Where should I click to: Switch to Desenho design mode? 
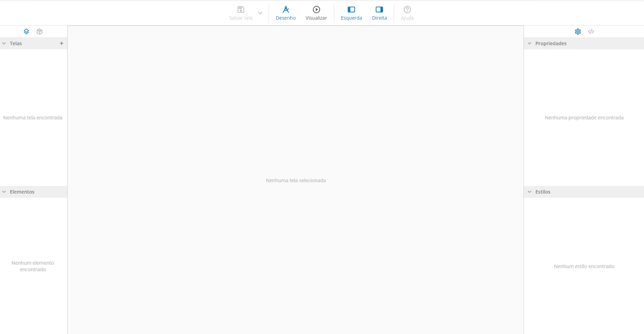pyautogui.click(x=286, y=13)
